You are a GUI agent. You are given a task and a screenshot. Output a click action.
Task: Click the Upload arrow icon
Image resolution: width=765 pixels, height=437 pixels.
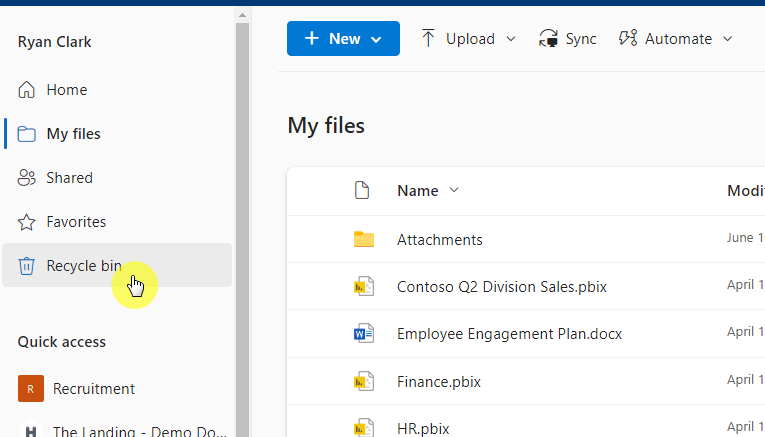(428, 38)
